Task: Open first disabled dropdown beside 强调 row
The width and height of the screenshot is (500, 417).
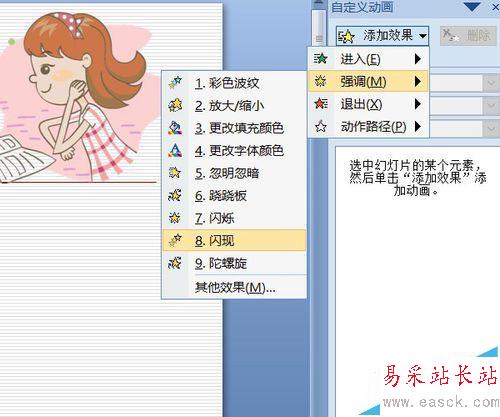Action: [491, 83]
